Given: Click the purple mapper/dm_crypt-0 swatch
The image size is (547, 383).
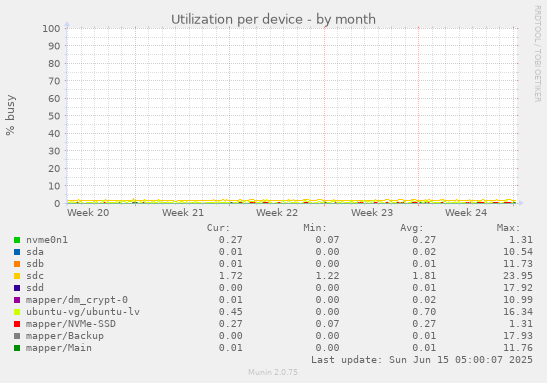Looking at the screenshot, I should point(17,300).
